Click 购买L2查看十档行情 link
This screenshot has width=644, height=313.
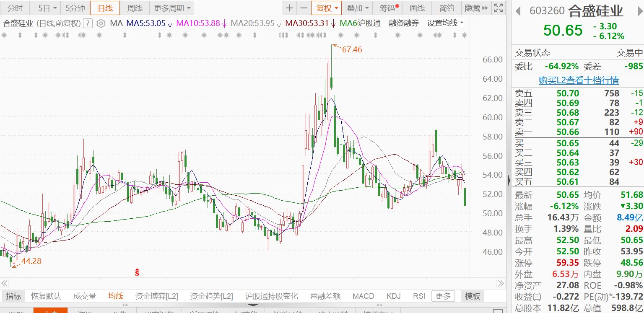tap(578, 80)
